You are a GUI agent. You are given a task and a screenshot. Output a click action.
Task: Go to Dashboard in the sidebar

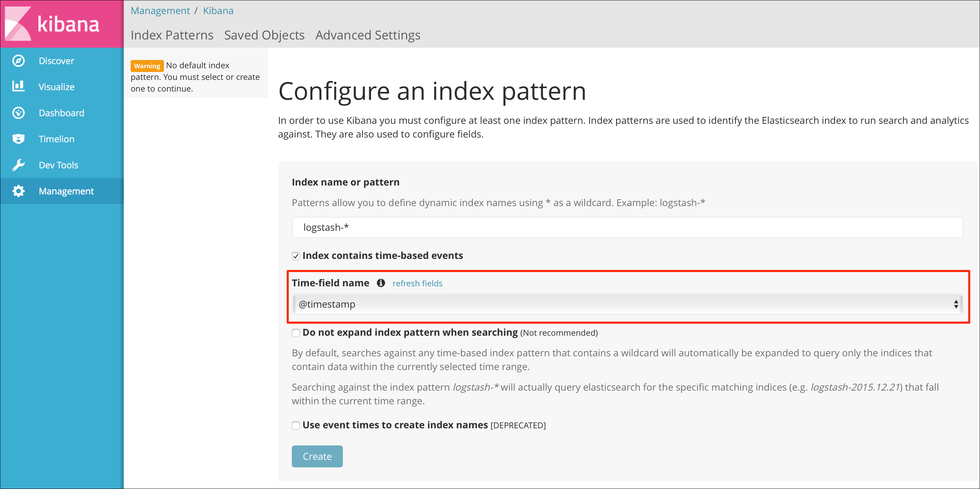(62, 113)
